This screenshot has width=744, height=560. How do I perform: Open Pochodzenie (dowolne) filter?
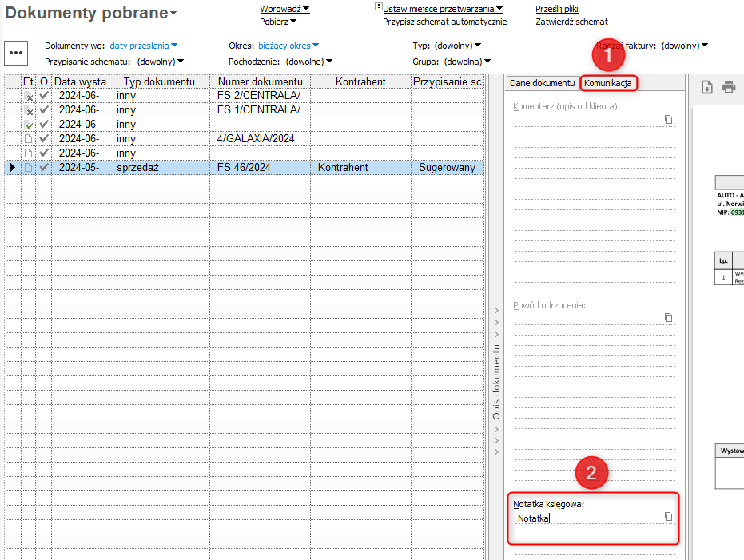pyautogui.click(x=309, y=62)
